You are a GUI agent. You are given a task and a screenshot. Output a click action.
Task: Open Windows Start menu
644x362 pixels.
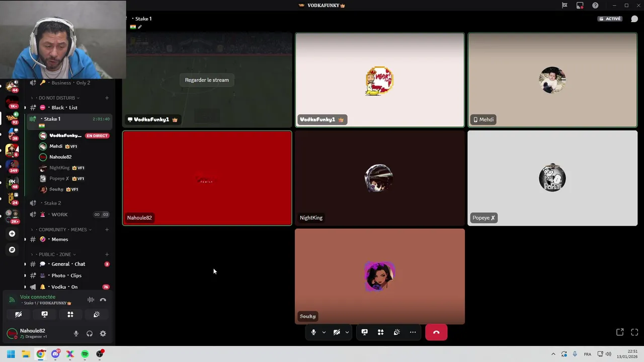11,354
